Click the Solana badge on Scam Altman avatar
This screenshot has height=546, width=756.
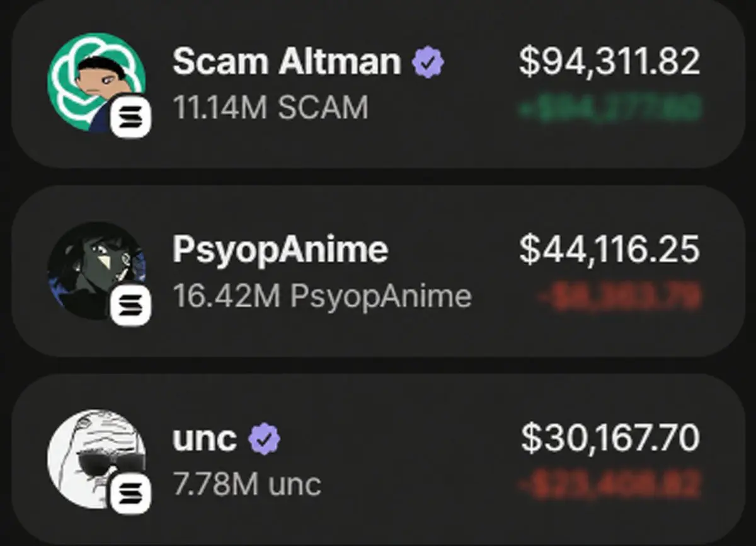click(x=131, y=117)
